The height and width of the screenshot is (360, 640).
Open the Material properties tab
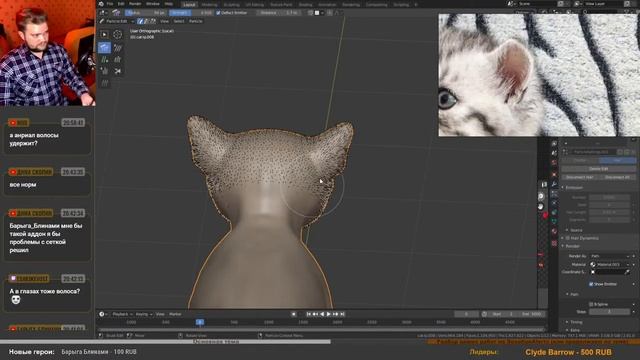pyautogui.click(x=554, y=231)
